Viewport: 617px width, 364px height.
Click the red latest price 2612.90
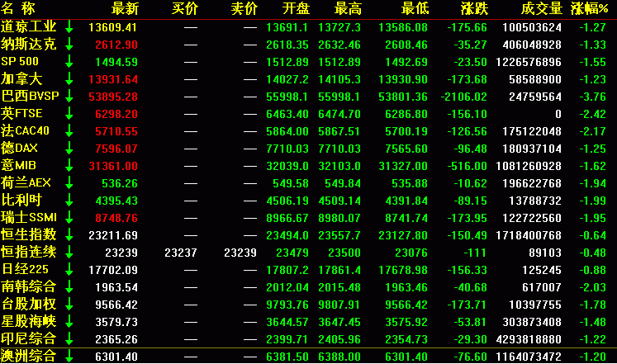pyautogui.click(x=116, y=45)
